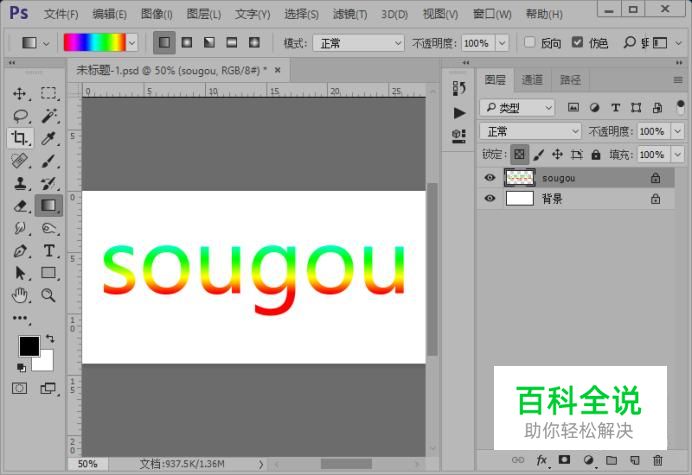Add a layer mask

pos(564,460)
